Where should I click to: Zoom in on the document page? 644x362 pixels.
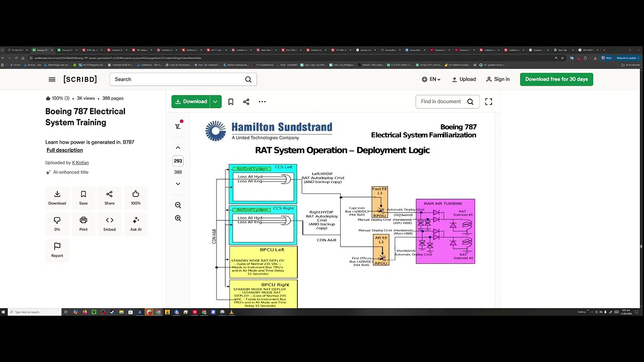tap(178, 218)
